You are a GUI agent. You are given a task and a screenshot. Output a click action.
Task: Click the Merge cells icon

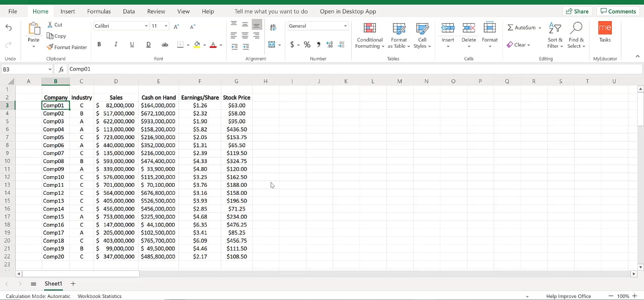click(272, 45)
